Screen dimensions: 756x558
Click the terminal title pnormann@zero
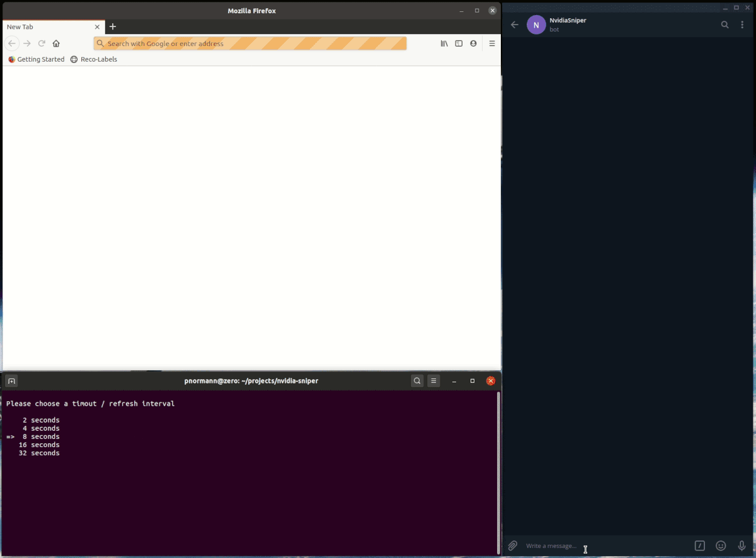[x=251, y=381]
